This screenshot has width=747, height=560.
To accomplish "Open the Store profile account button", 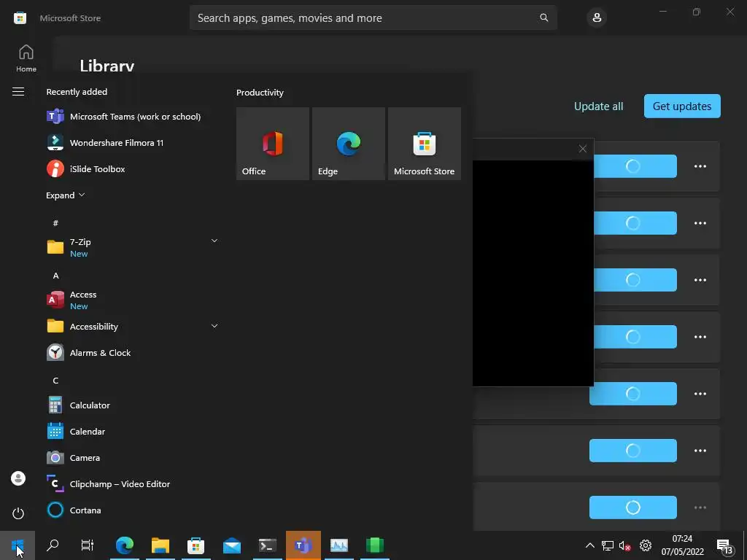I will (597, 18).
